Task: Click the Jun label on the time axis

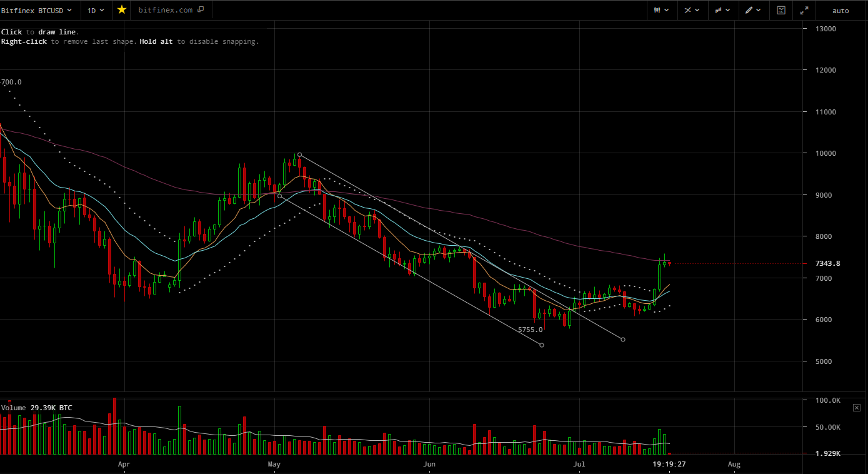Action: [429, 464]
